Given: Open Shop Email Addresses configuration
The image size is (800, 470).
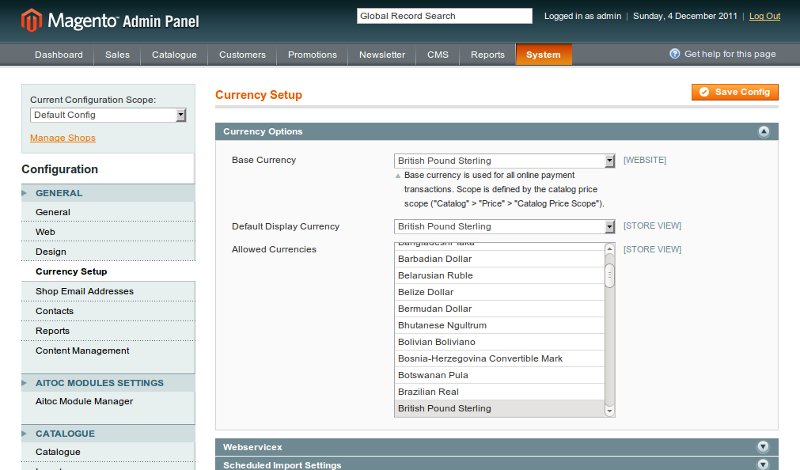Looking at the screenshot, I should tap(84, 291).
